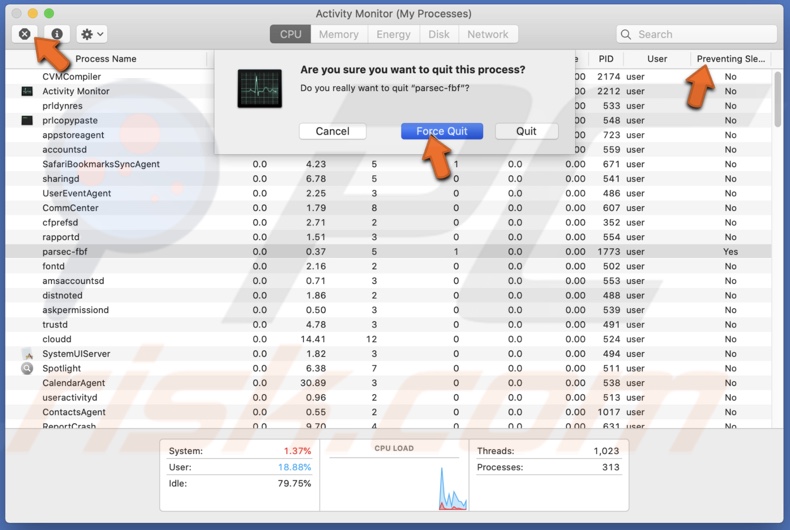Select the ContactsAgent process

(74, 412)
